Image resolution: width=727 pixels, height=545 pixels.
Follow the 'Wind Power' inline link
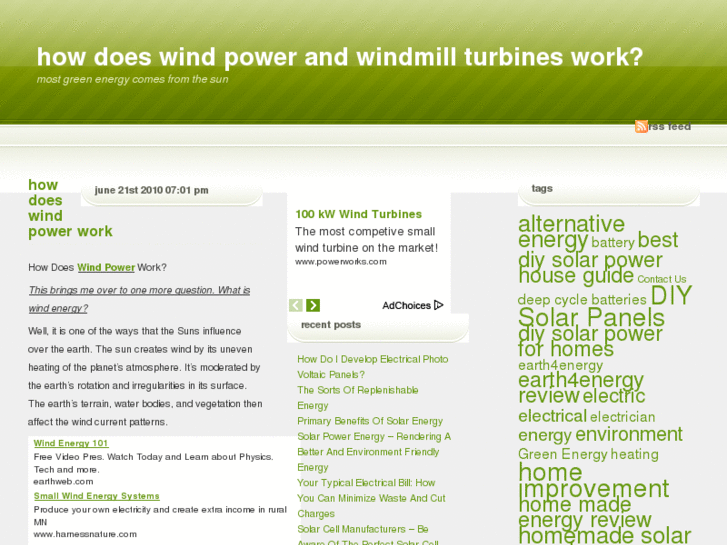pos(106,268)
